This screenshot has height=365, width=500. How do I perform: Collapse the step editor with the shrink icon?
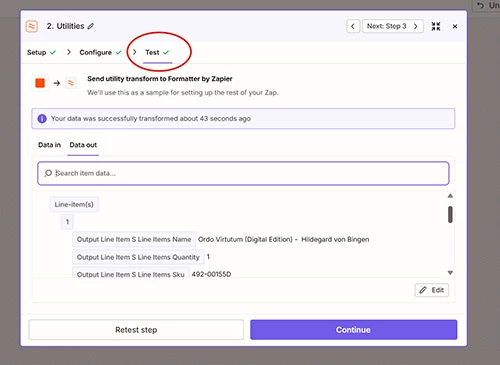coord(436,26)
